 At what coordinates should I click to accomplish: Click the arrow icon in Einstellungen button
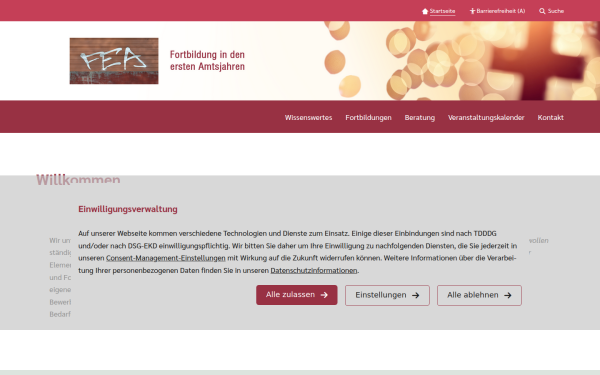[x=416, y=295]
